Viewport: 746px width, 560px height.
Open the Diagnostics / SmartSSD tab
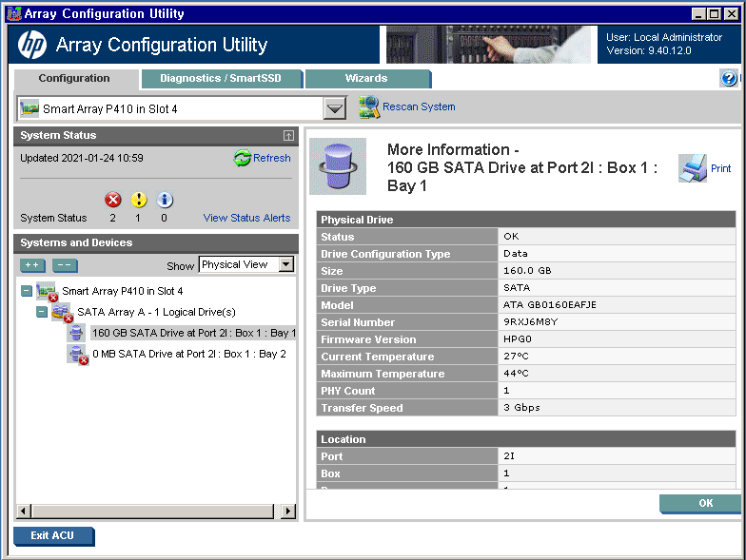point(221,78)
